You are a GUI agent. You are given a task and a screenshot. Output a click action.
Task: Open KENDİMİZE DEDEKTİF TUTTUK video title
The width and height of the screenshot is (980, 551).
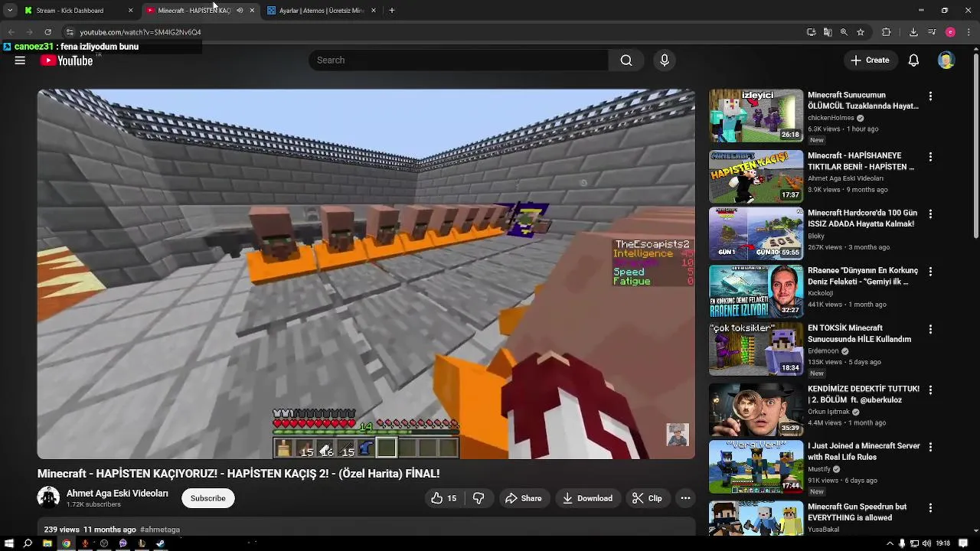[864, 394]
